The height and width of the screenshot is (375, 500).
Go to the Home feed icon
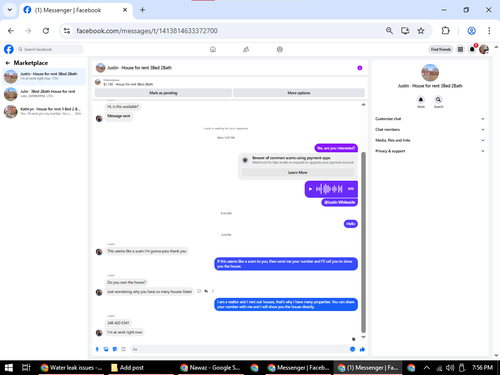(x=213, y=49)
